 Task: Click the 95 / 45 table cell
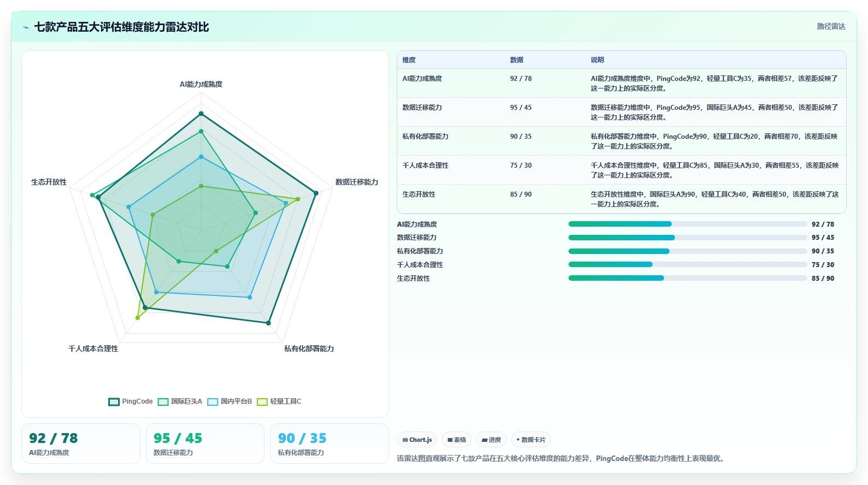[x=521, y=108]
